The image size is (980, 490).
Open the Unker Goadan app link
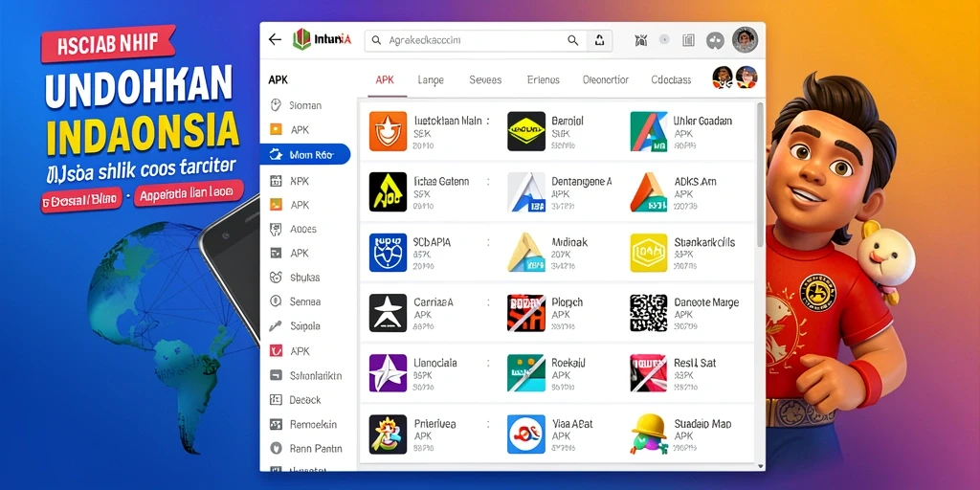coord(702,122)
